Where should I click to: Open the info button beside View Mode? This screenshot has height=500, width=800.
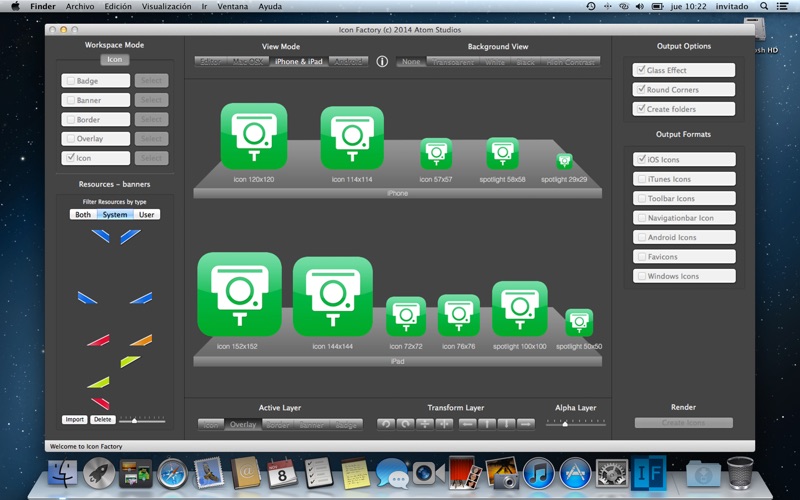[x=382, y=62]
